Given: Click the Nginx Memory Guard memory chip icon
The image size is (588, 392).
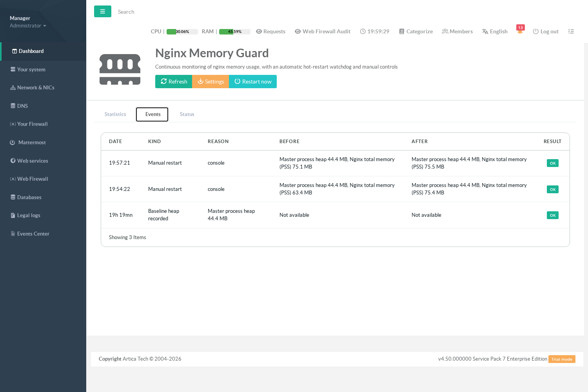Looking at the screenshot, I should point(120,69).
